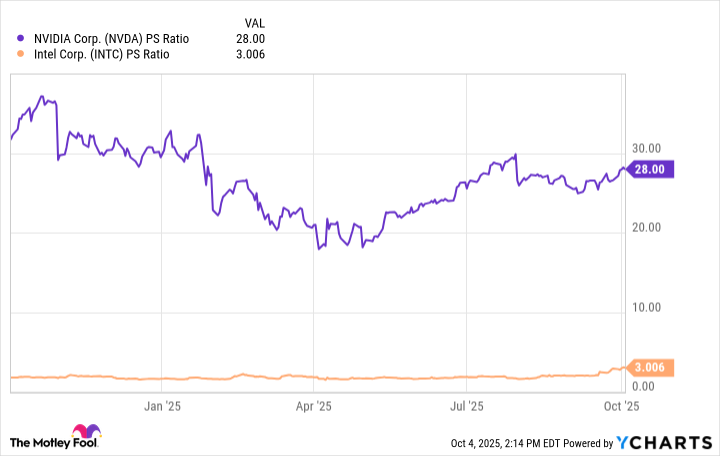Select the Intel Corp. (INTC) PS Ratio label
The width and height of the screenshot is (720, 456).
(101, 55)
